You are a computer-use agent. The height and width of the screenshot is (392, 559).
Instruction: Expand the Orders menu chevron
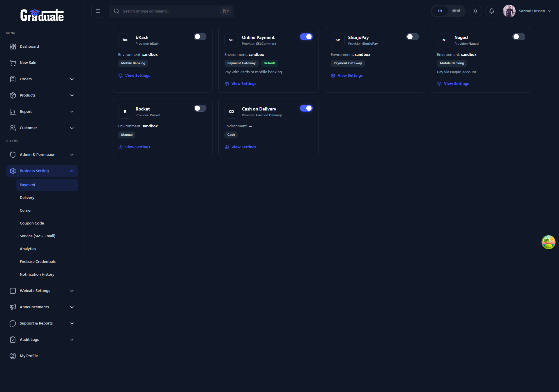[x=72, y=79]
